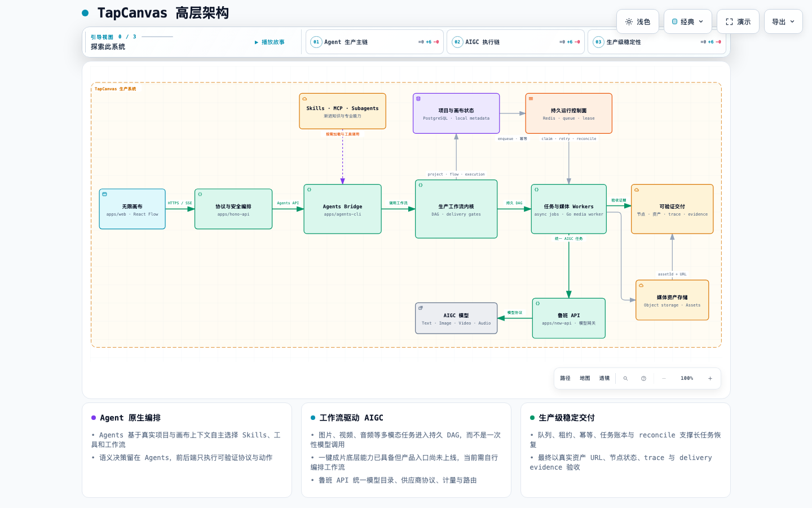
Task: Click the enqueue · 幂等 edge label
Action: (x=513, y=139)
